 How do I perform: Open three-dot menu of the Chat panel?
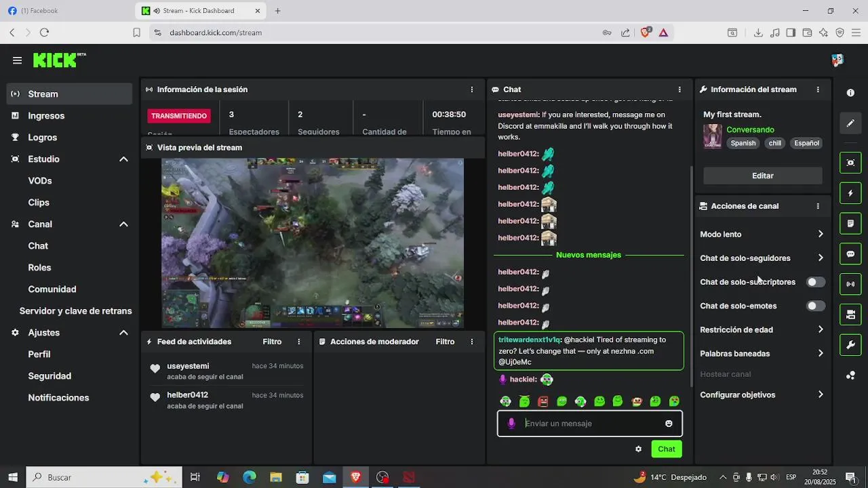pos(679,89)
